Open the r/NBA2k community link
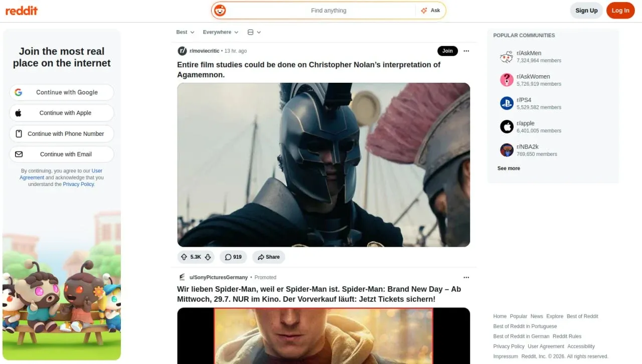This screenshot has width=642, height=364. pyautogui.click(x=528, y=147)
